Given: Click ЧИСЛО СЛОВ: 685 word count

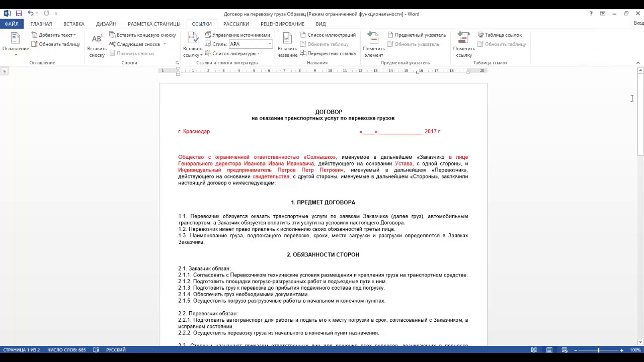Looking at the screenshot, I should click(x=66, y=350).
